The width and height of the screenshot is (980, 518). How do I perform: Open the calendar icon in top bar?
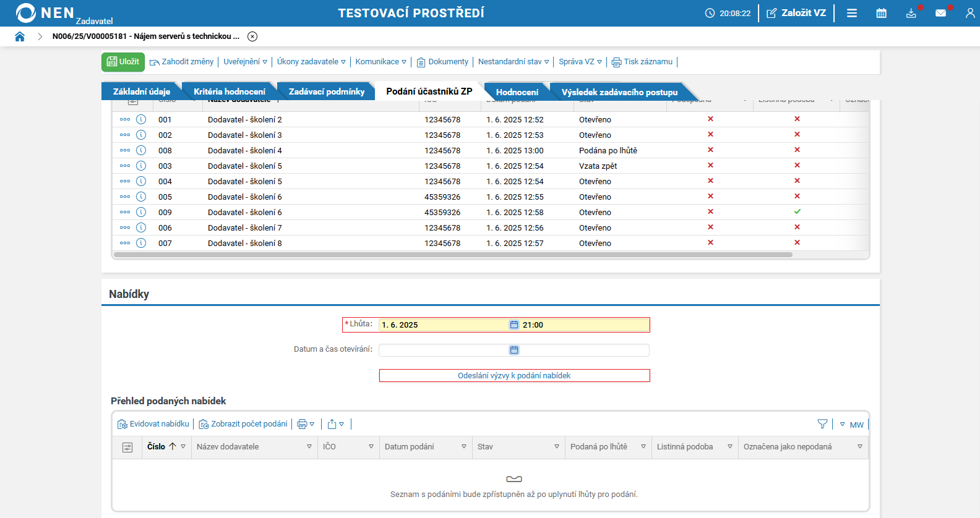(882, 13)
